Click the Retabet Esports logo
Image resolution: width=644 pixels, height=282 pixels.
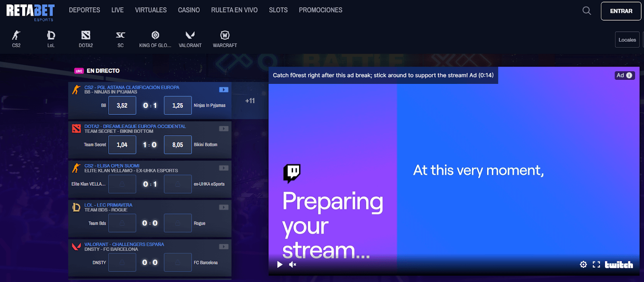pos(30,12)
